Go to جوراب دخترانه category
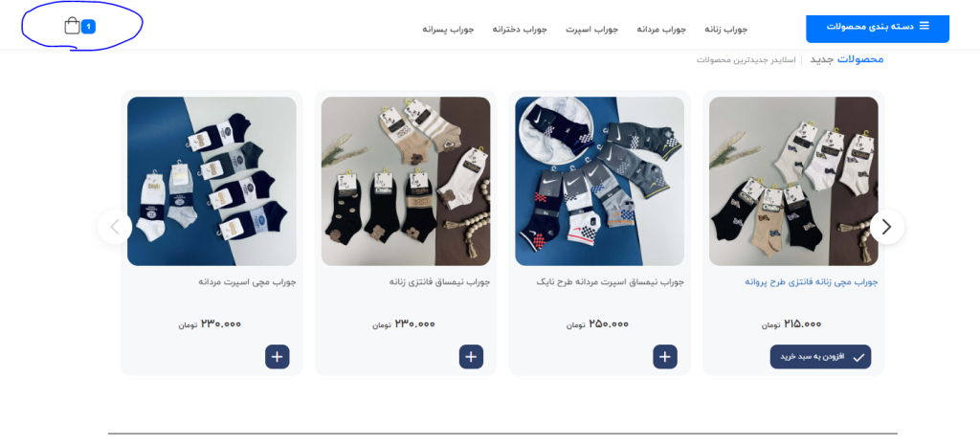Screen dimensions: 980x445 pyautogui.click(x=520, y=30)
